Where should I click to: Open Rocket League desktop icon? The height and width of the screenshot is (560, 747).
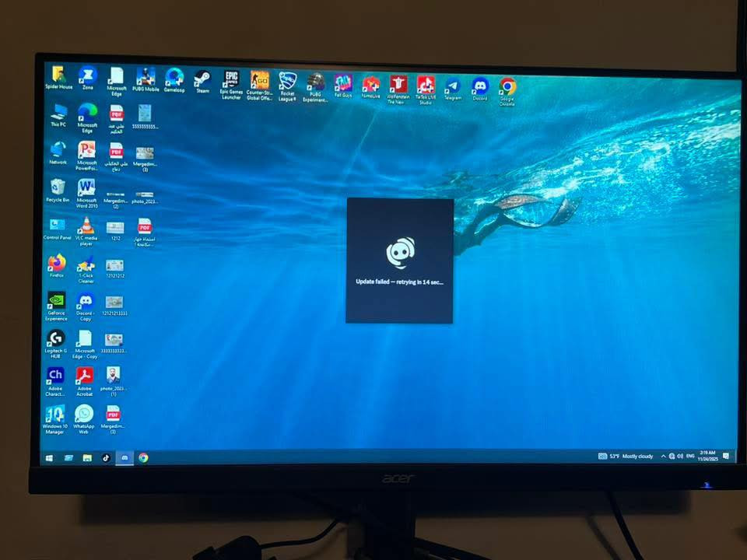[x=287, y=82]
